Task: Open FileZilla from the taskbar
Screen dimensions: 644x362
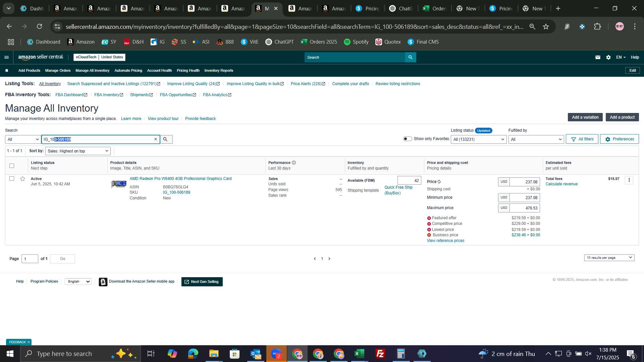Action: (380, 354)
